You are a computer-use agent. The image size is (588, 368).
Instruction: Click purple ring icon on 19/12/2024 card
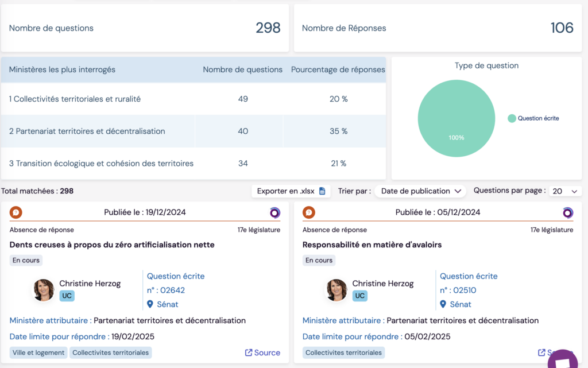pyautogui.click(x=275, y=212)
